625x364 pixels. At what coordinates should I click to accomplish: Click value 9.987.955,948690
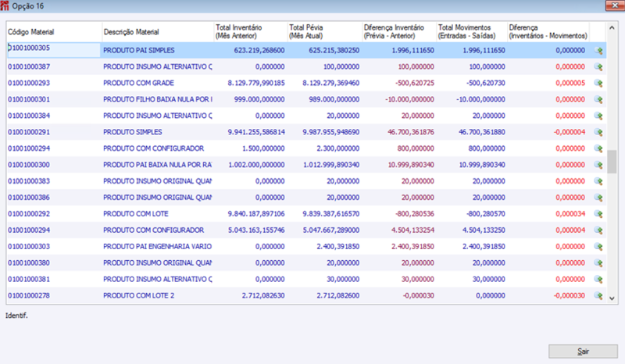330,132
